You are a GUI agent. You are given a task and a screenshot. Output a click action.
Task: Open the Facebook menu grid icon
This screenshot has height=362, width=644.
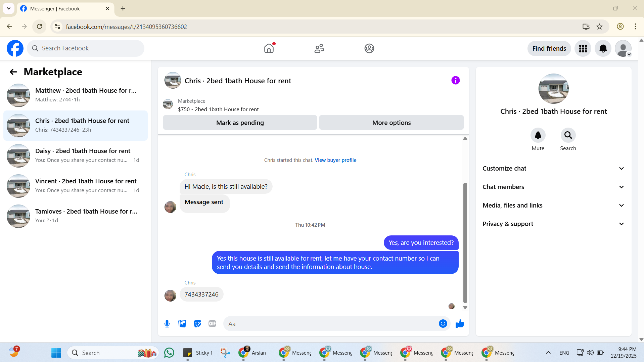click(583, 49)
